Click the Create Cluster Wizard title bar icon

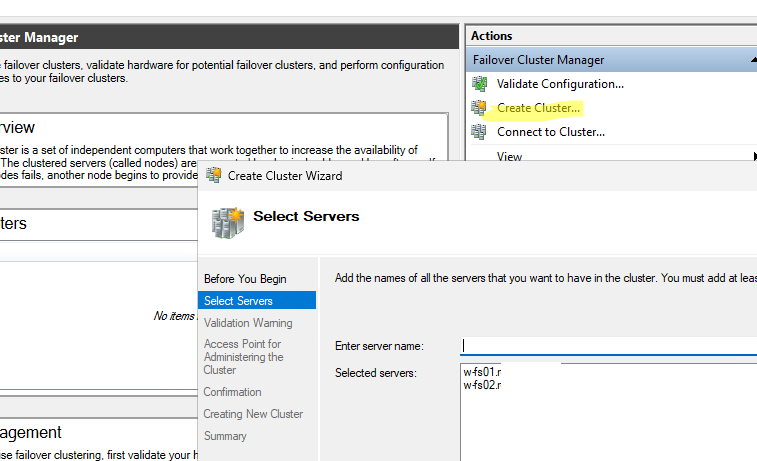[213, 175]
